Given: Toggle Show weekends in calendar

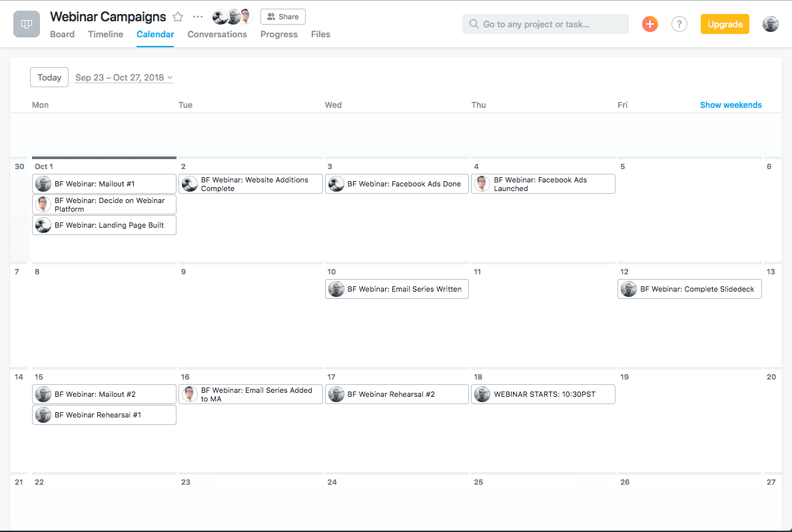Looking at the screenshot, I should pos(731,105).
